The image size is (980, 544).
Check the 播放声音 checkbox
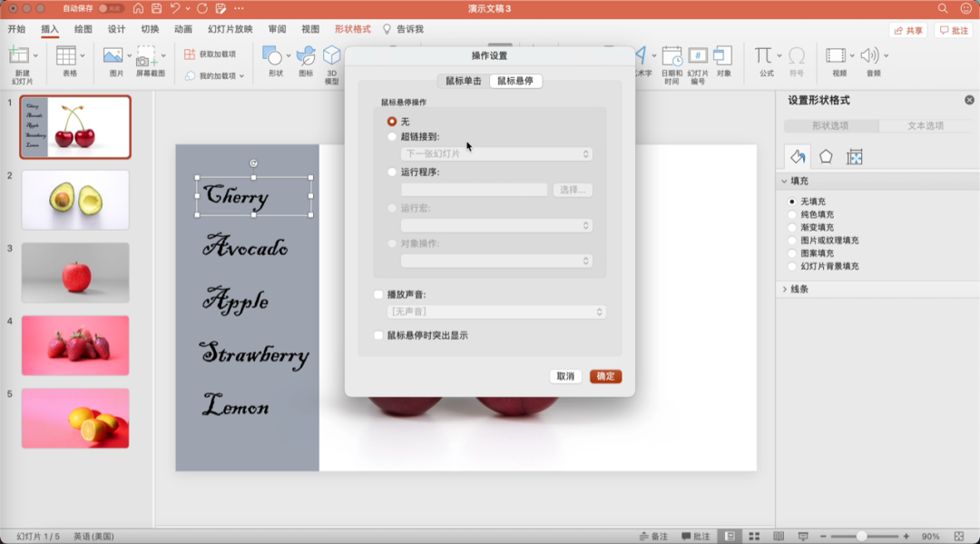tap(378, 294)
